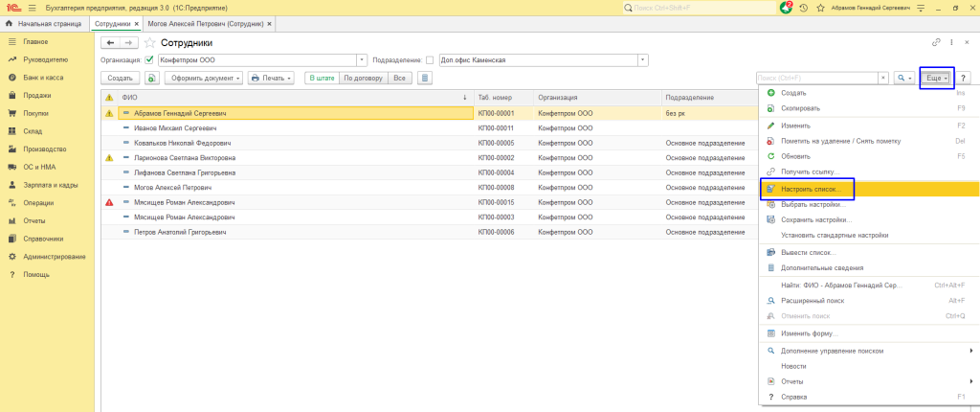This screenshot has height=412, width=980.
Task: Click the navigate back arrow
Action: [x=110, y=43]
